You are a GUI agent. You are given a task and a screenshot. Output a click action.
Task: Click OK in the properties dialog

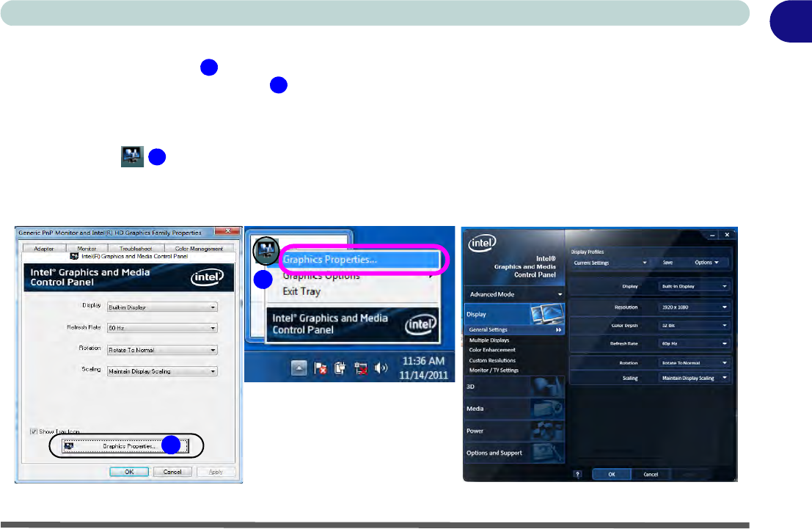coord(129,472)
